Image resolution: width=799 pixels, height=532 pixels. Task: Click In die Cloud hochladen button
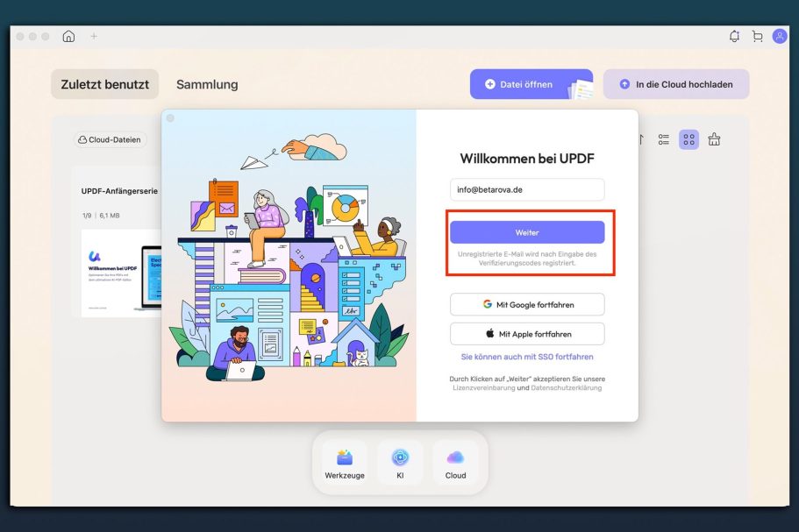676,84
